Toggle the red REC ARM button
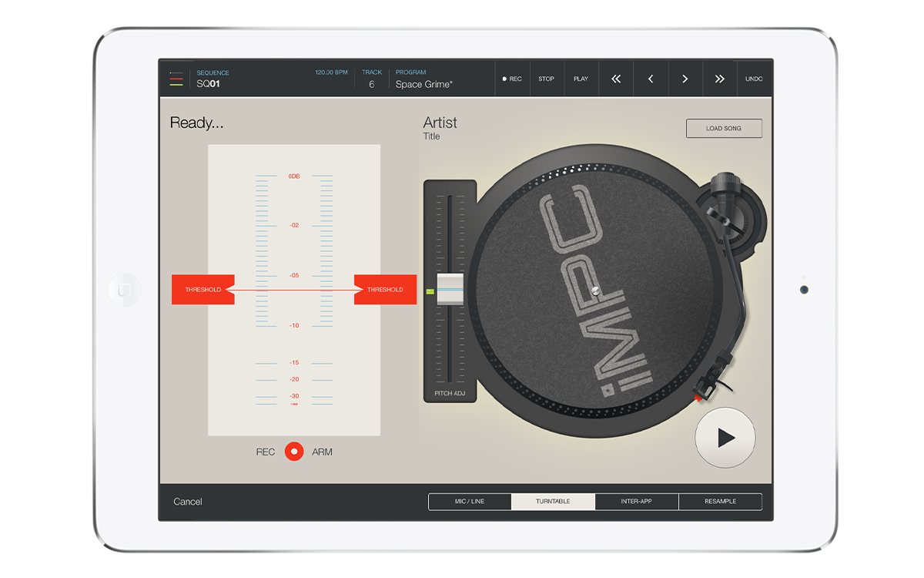The height and width of the screenshot is (578, 924). tap(294, 452)
